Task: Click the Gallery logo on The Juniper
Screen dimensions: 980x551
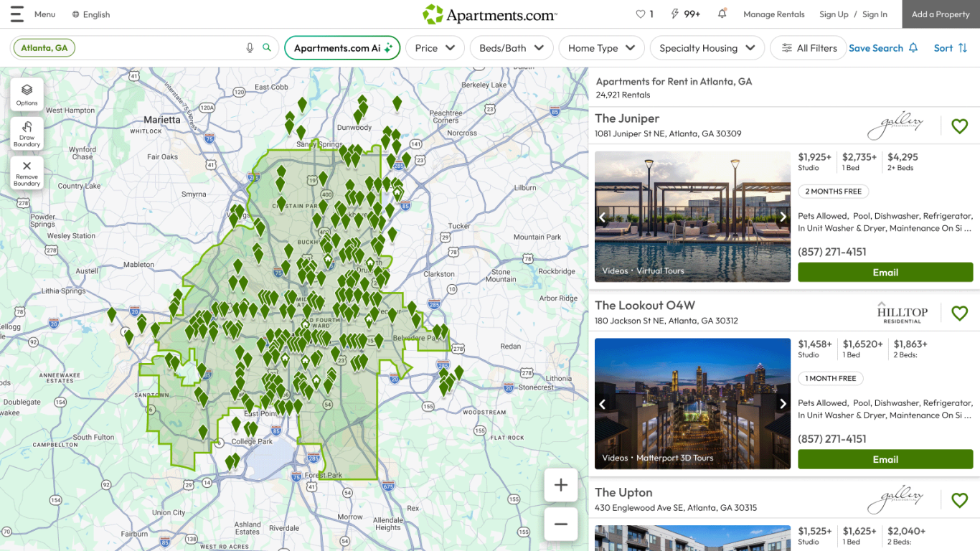Action: [896, 126]
